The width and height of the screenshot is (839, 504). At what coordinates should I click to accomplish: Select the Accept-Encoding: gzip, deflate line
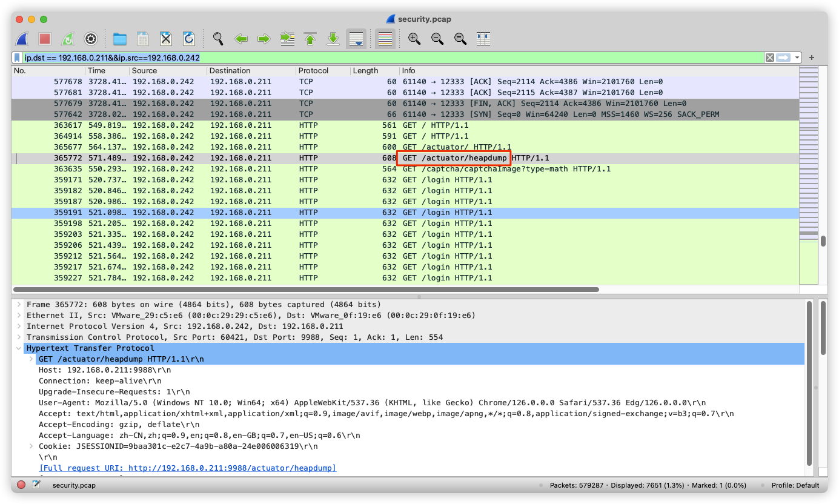click(x=119, y=425)
